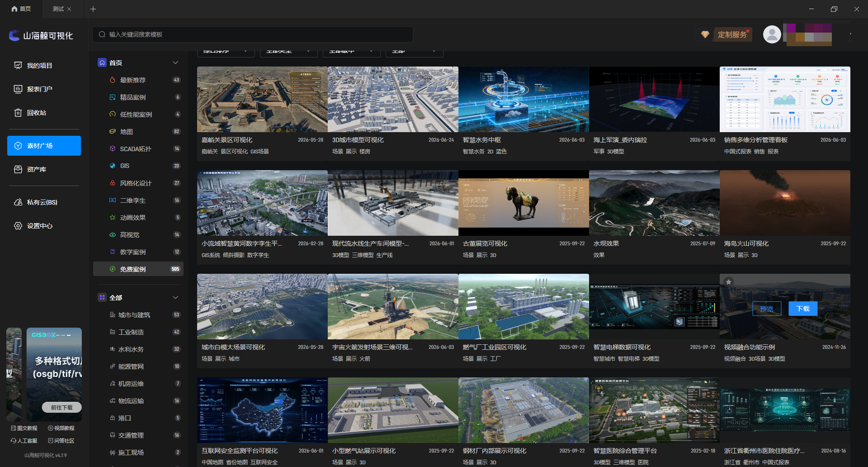This screenshot has width=868, height=467.
Task: Collapse the 全部 category section
Action: coord(175,298)
